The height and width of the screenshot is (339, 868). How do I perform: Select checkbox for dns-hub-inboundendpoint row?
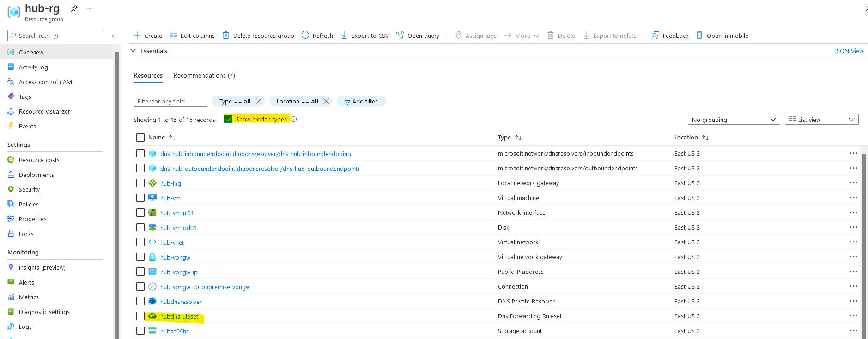coord(140,153)
